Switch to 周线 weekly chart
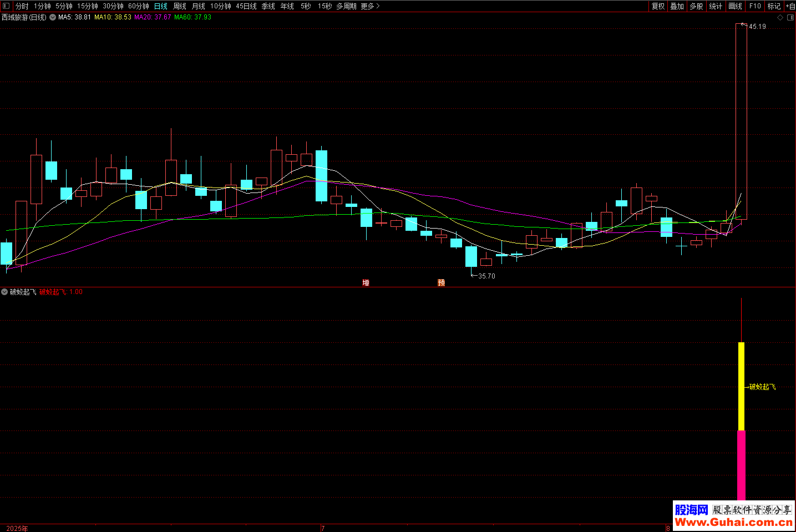The width and height of the screenshot is (796, 532). point(180,6)
